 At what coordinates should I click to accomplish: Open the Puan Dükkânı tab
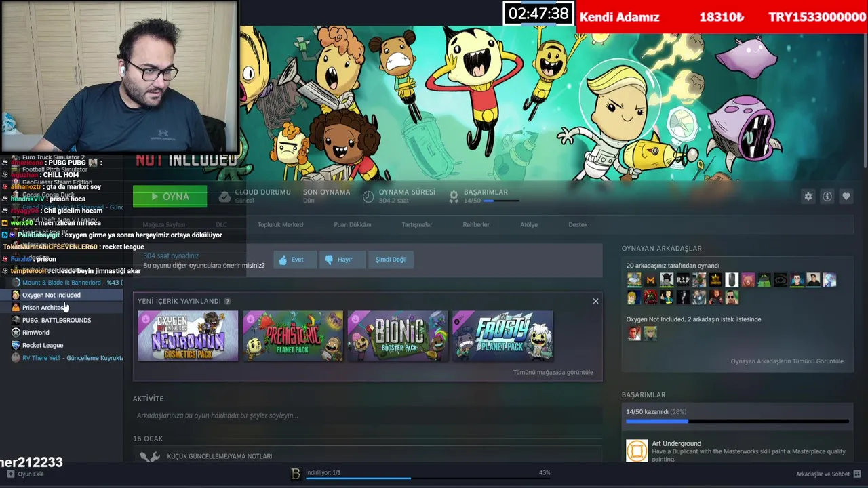[352, 224]
